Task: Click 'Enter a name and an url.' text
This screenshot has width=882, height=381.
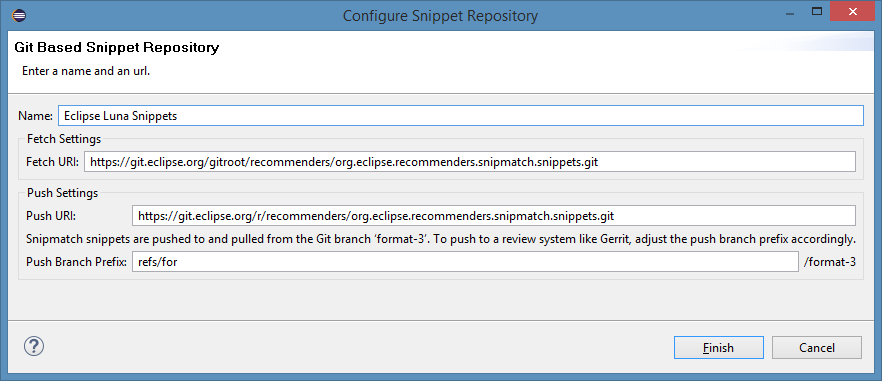Action: [86, 71]
